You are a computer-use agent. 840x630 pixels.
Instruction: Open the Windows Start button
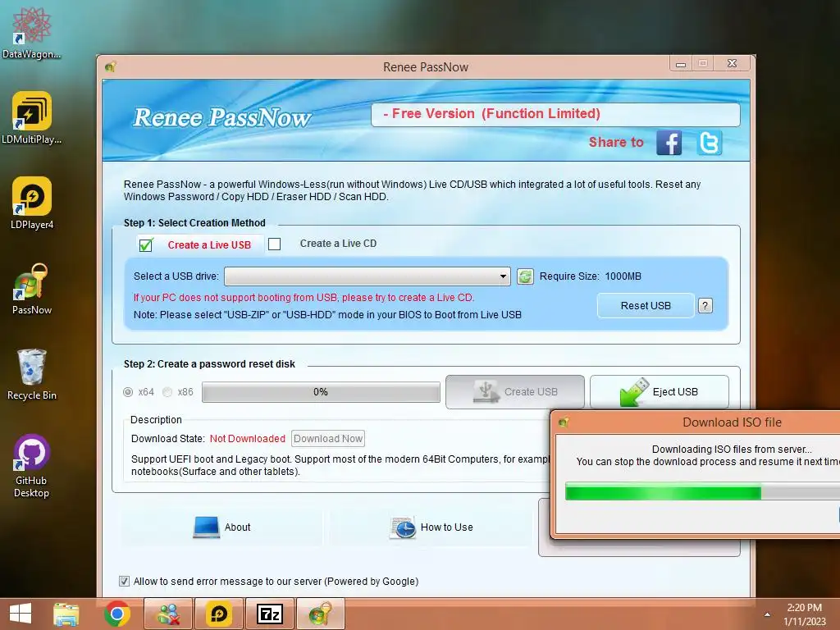(21, 614)
